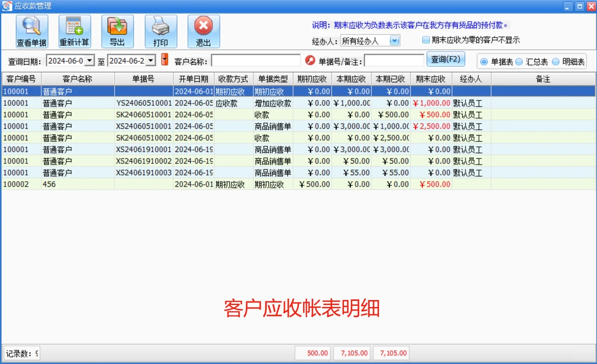597x364 pixels.
Task: Click the red search icon beside 客户名称 field
Action: (311, 60)
